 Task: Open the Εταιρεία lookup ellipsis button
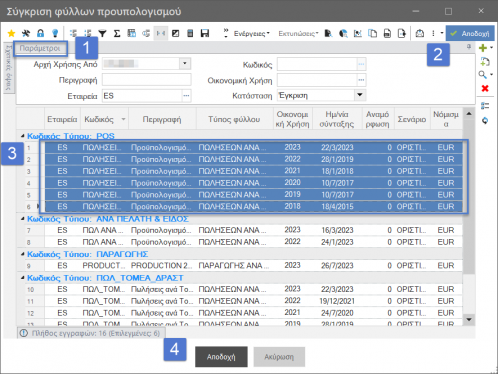coord(186,96)
